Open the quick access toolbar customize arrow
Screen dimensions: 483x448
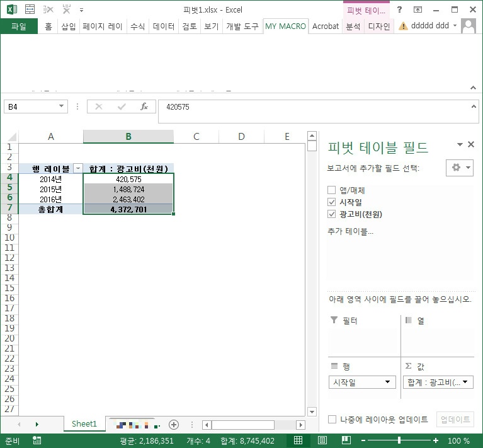[82, 10]
